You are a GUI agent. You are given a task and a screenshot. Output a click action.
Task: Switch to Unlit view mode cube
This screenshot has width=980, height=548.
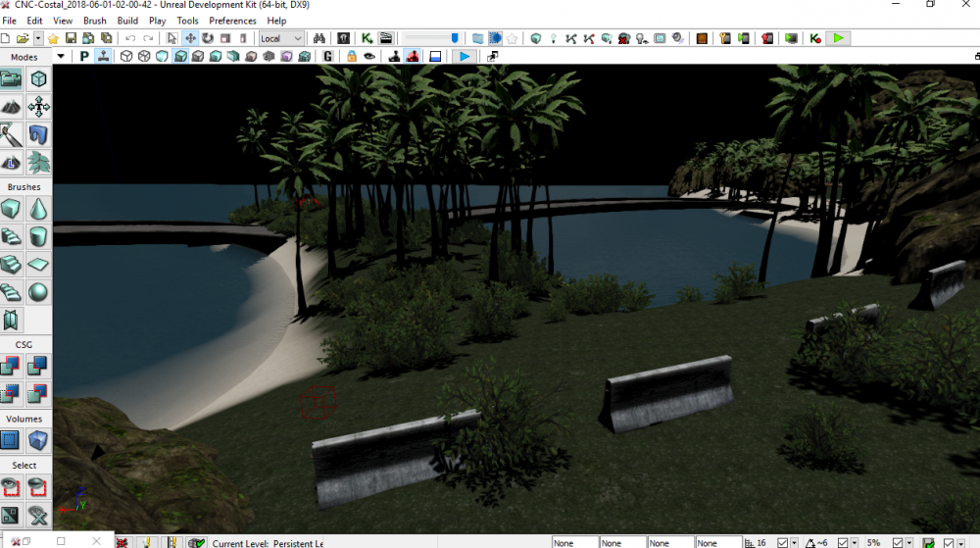[162, 56]
